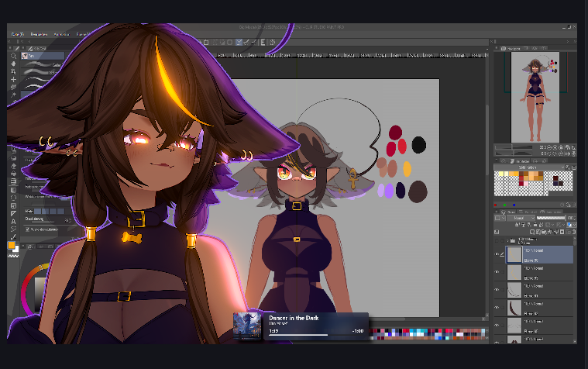Select the Ruler triangle tool

(x=13, y=214)
